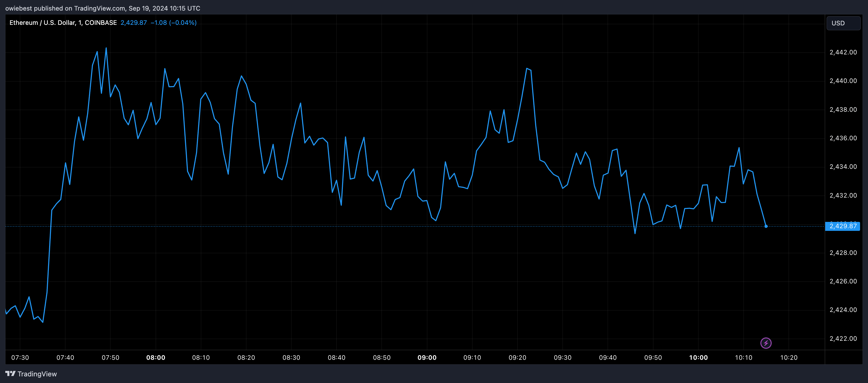This screenshot has width=868, height=383.
Task: Click the 07:30 time axis label
Action: 20,357
